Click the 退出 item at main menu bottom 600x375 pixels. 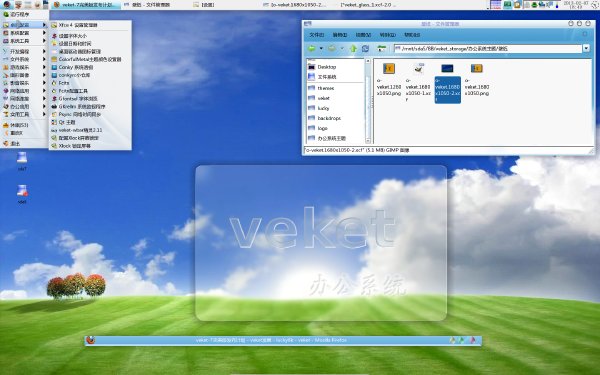pos(24,143)
